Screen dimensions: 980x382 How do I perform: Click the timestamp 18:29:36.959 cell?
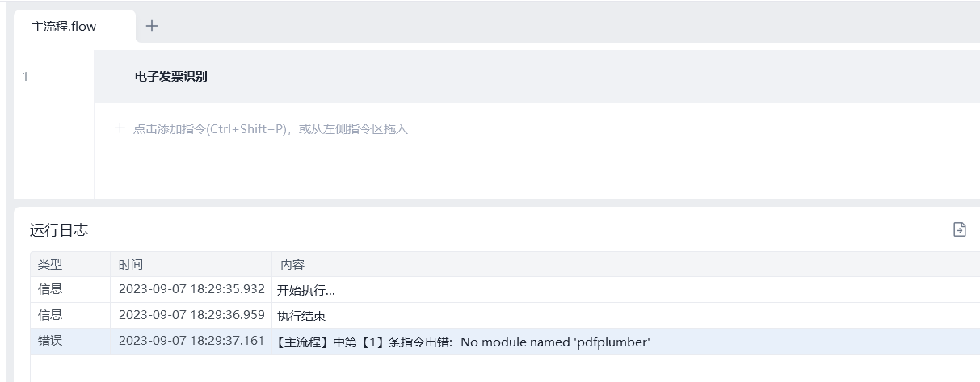(x=191, y=315)
